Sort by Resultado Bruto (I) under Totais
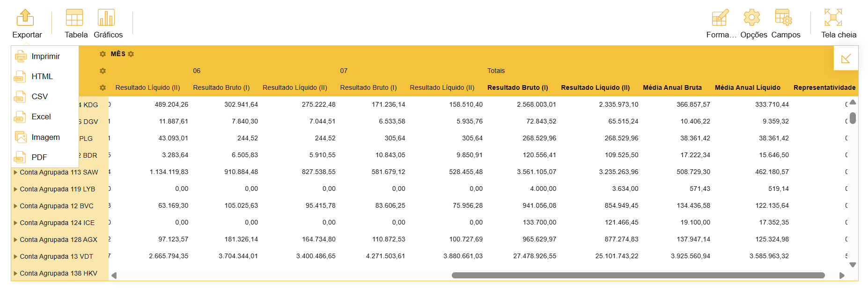 coord(518,87)
